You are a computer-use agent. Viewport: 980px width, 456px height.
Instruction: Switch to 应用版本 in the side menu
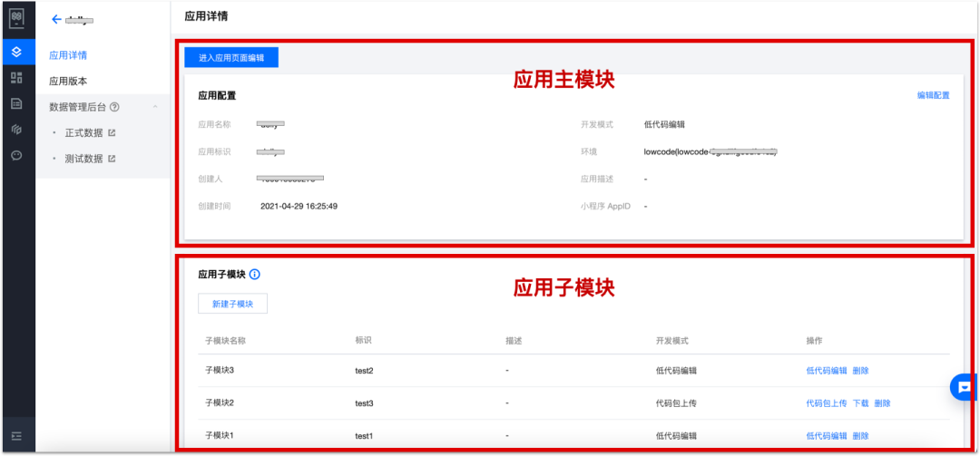(68, 81)
